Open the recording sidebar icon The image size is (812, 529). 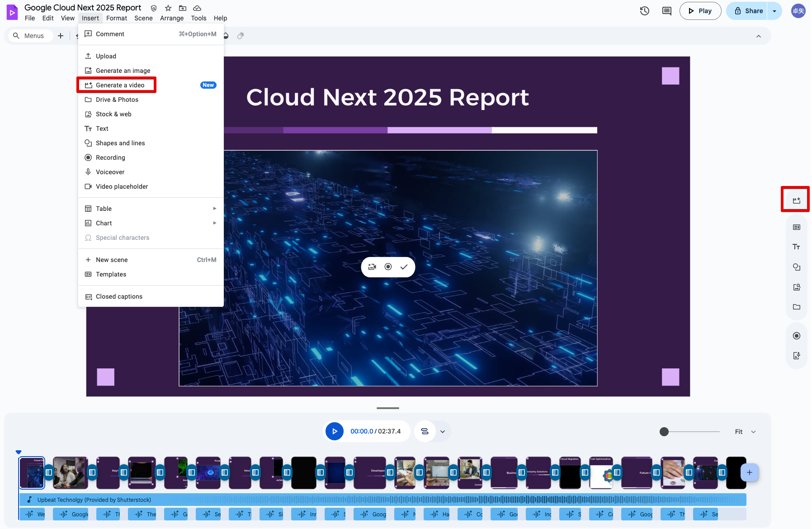796,336
